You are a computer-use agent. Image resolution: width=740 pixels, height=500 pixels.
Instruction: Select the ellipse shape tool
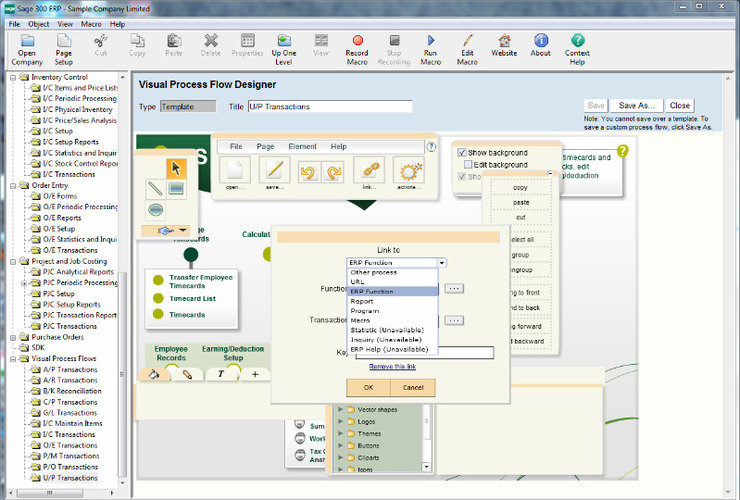tap(155, 209)
